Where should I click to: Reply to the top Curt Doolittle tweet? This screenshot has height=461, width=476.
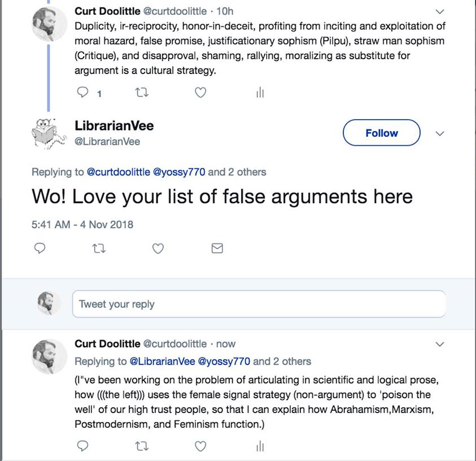point(82,93)
